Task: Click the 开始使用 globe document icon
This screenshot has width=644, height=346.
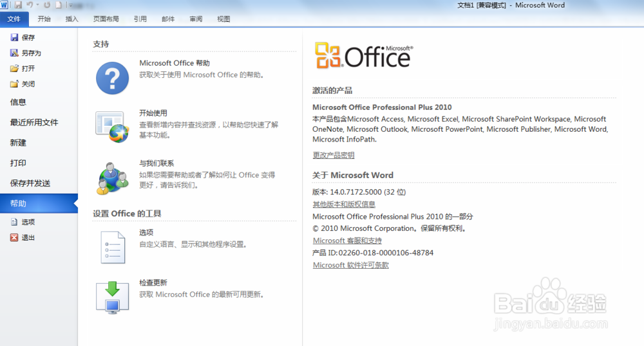Action: 112,127
